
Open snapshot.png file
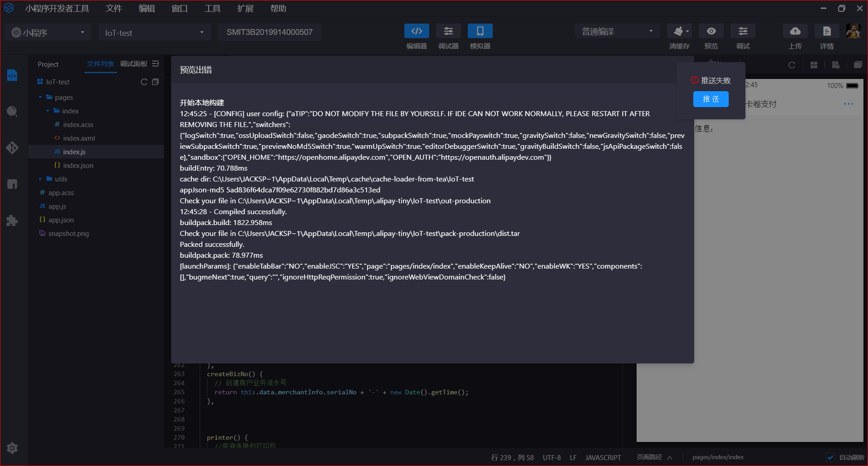coord(69,233)
